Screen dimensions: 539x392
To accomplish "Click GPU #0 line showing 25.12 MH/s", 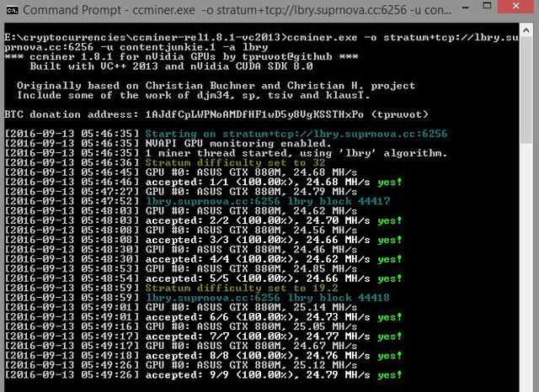I will click(181, 365).
